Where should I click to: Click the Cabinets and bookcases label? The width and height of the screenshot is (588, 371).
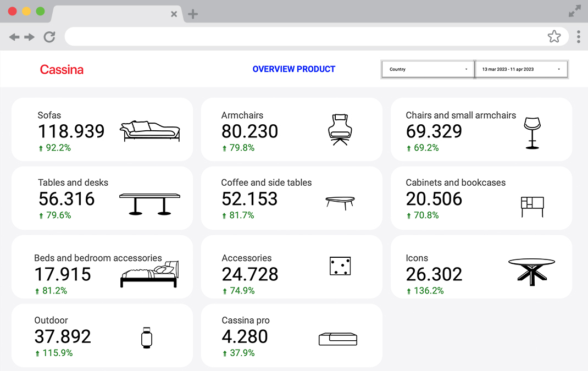456,182
